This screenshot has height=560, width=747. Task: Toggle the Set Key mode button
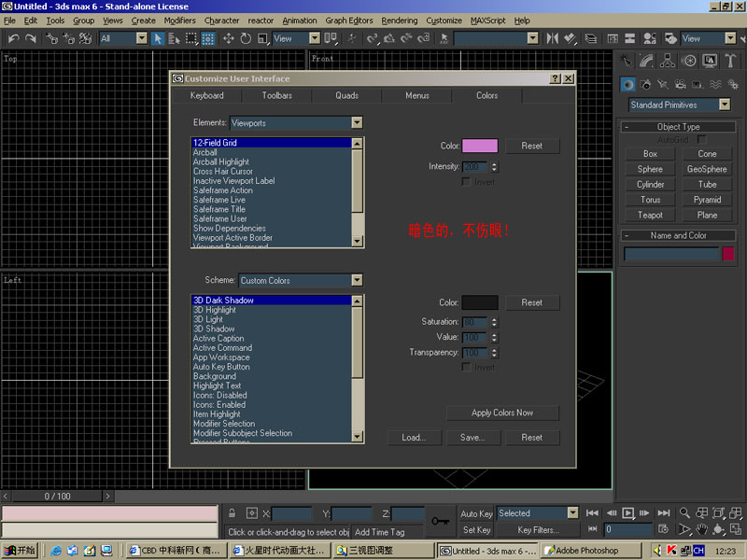[x=476, y=529]
